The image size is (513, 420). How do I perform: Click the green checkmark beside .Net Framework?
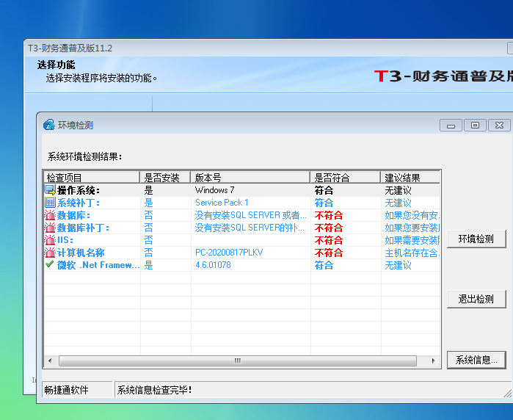[x=50, y=264]
